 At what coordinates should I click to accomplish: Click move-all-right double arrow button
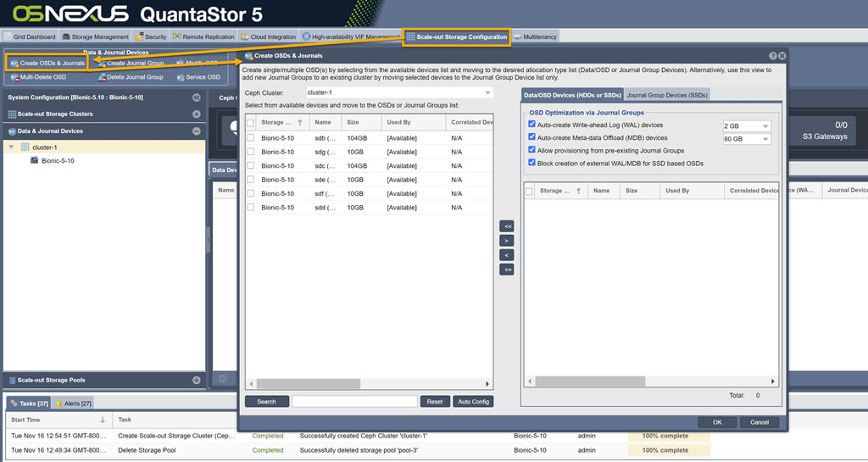click(x=507, y=270)
